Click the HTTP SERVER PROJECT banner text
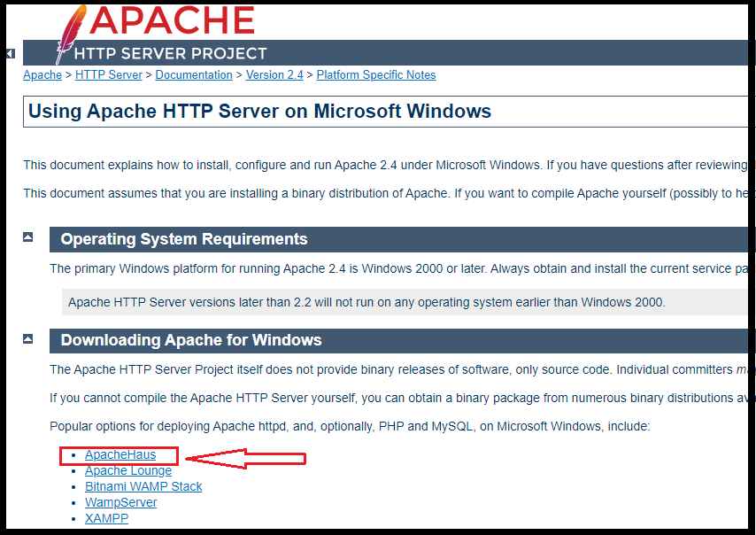The image size is (756, 535). click(170, 53)
